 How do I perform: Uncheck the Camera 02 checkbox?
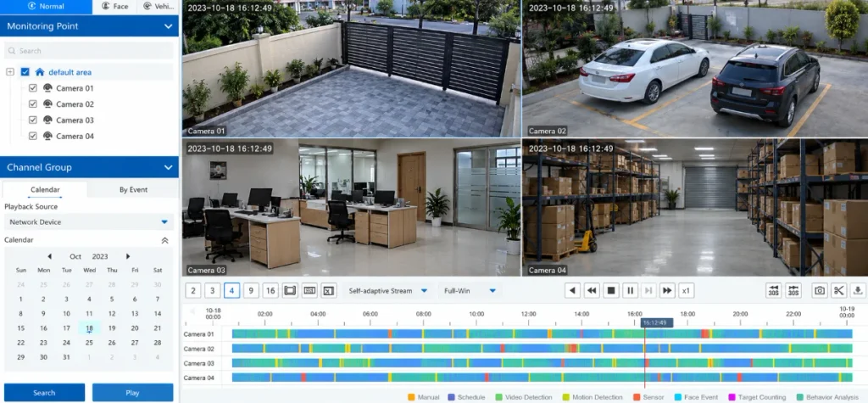[x=33, y=104]
